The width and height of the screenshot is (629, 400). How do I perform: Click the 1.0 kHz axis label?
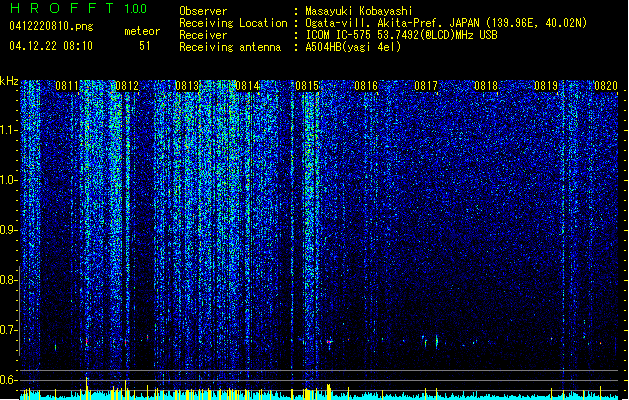(9, 180)
